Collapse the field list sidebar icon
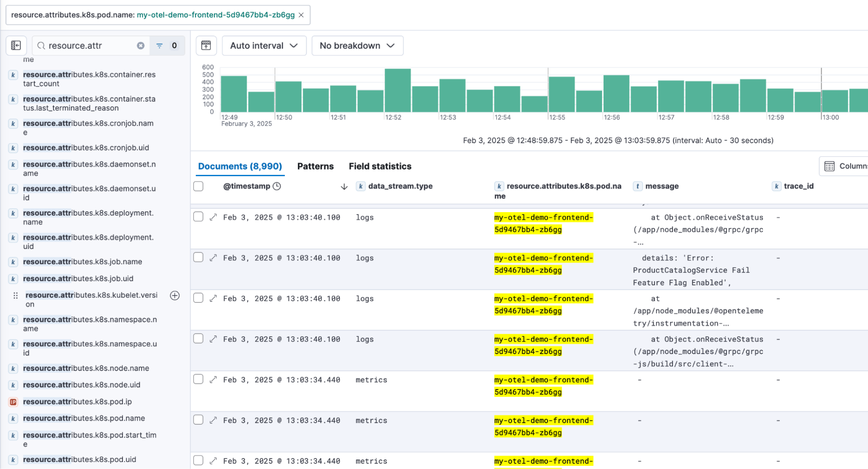 pos(16,46)
